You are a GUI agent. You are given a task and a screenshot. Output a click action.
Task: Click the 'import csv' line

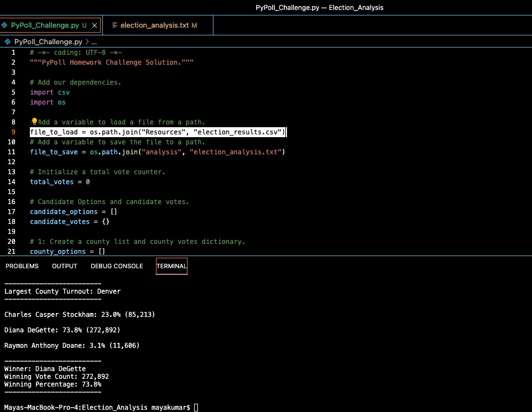tap(50, 92)
